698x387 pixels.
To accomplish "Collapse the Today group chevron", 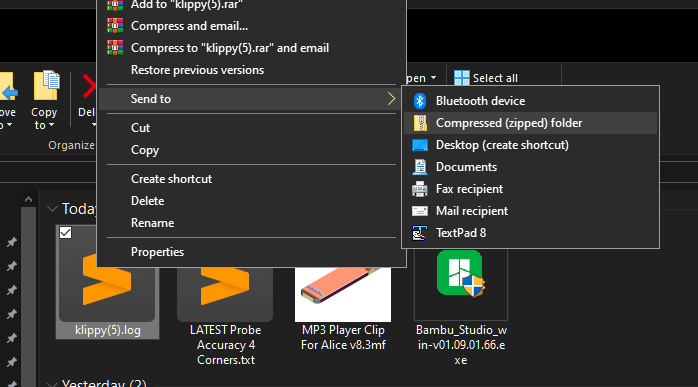I will [52, 208].
